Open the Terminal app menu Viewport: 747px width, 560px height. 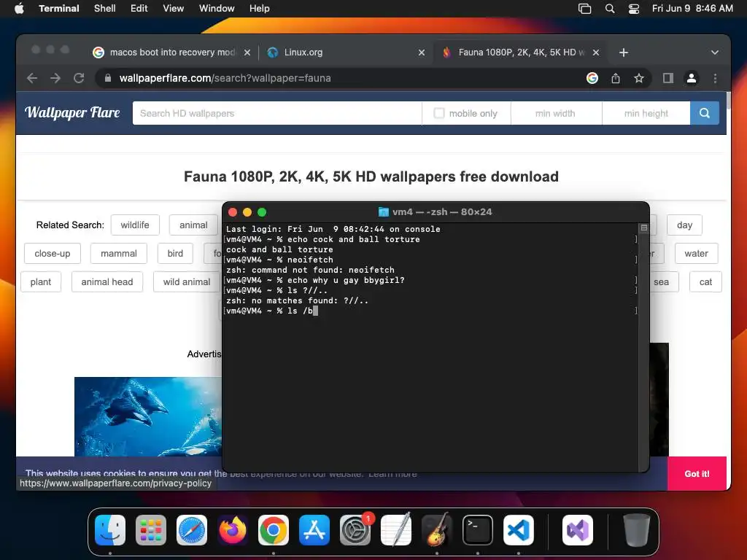(59, 8)
